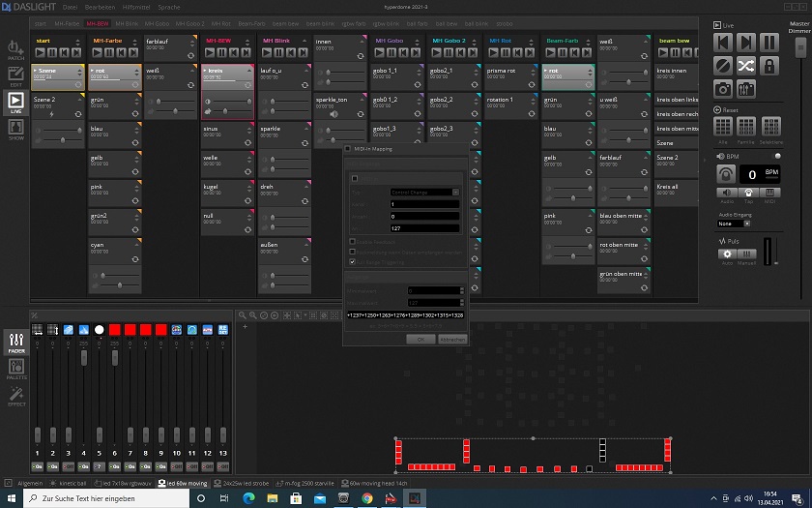Click the Puls Auto gear button

(x=727, y=254)
